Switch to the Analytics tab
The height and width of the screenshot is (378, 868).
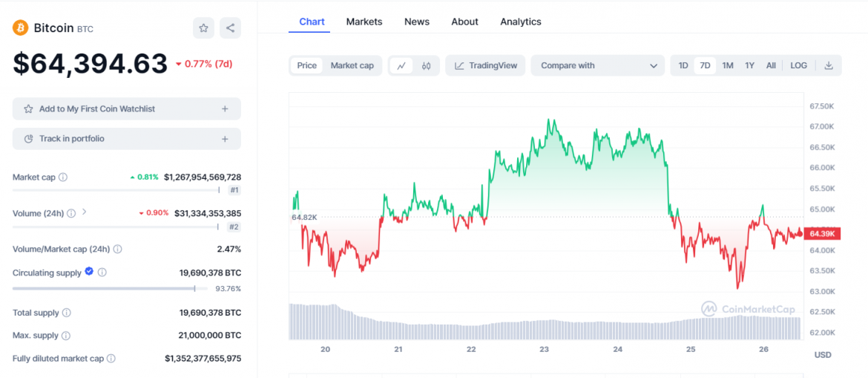[520, 22]
